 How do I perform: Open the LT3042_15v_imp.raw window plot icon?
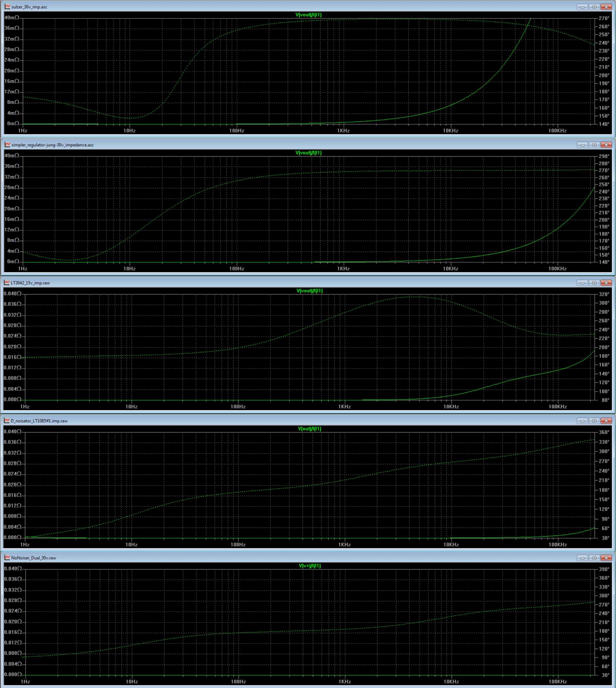6,283
